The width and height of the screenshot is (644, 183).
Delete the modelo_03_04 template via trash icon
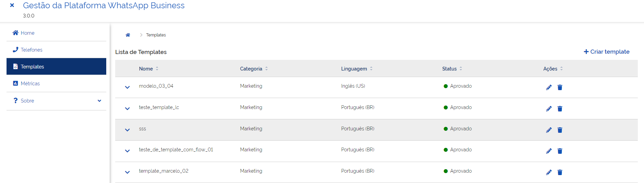560,87
